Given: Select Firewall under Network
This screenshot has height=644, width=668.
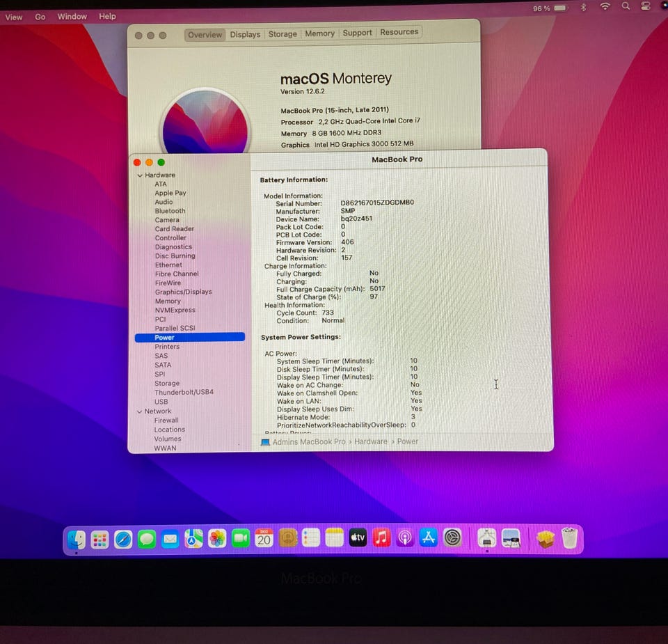Looking at the screenshot, I should pyautogui.click(x=166, y=421).
